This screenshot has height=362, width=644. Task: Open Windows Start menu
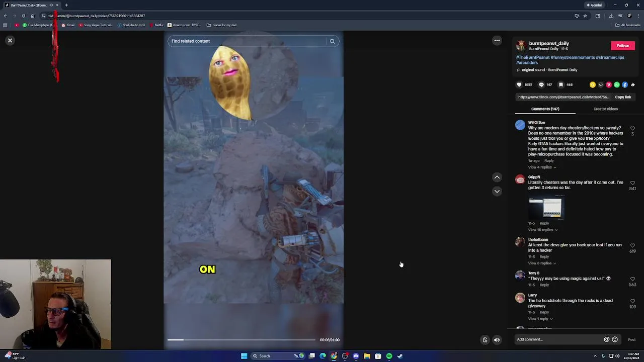(244, 356)
